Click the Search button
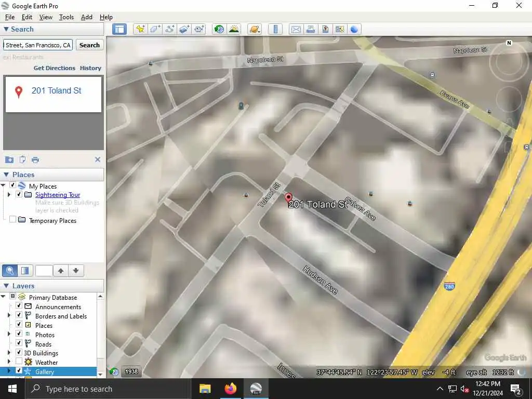The height and width of the screenshot is (399, 532). pos(89,45)
